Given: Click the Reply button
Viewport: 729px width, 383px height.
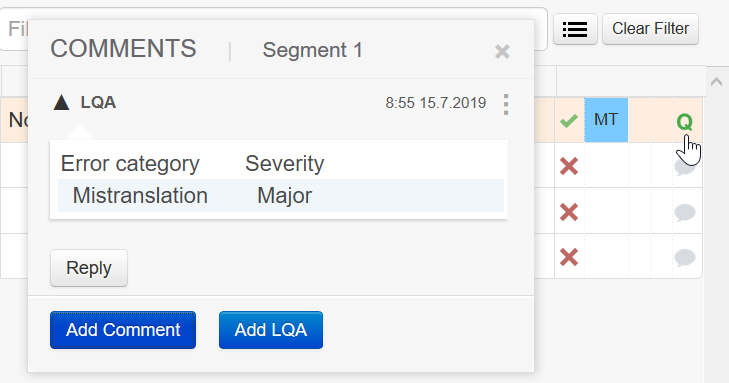Looking at the screenshot, I should 89,268.
